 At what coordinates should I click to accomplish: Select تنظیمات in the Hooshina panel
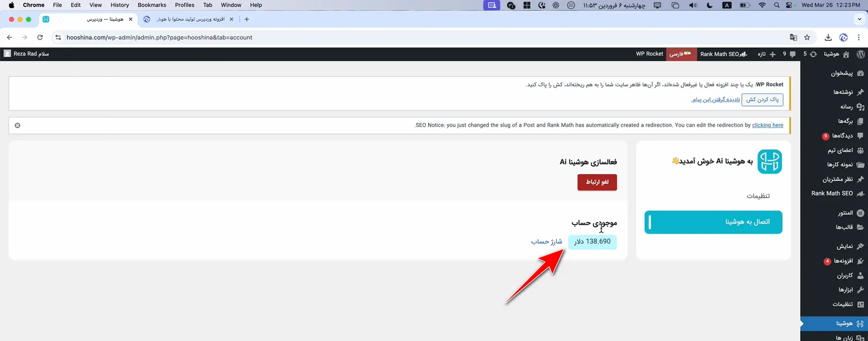click(x=758, y=196)
